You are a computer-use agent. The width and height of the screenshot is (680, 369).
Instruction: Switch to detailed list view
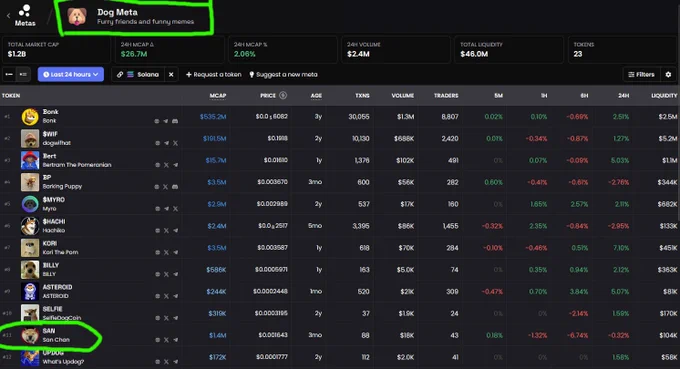[23, 75]
